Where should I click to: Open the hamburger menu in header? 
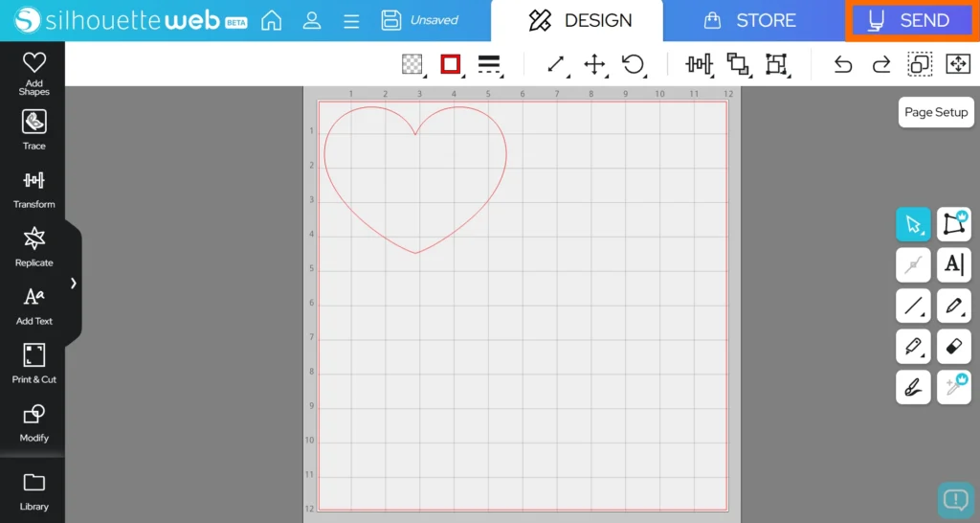tap(351, 20)
